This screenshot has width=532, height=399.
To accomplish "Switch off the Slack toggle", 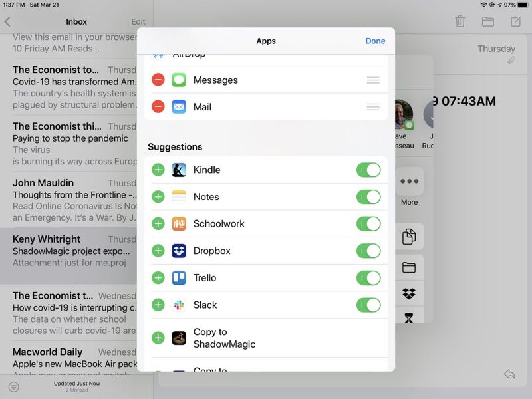I will [x=368, y=305].
